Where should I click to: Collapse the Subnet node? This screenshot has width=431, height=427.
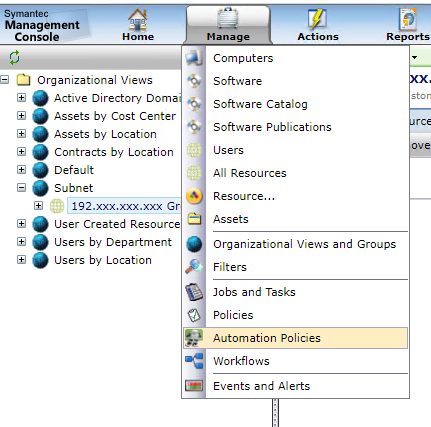coord(21,188)
